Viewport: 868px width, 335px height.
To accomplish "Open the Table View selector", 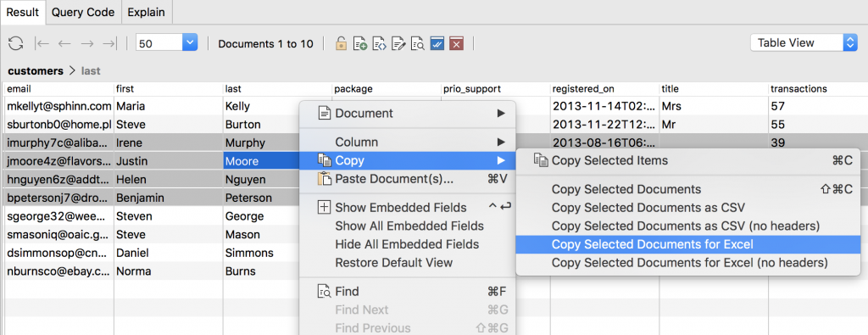I will (804, 42).
